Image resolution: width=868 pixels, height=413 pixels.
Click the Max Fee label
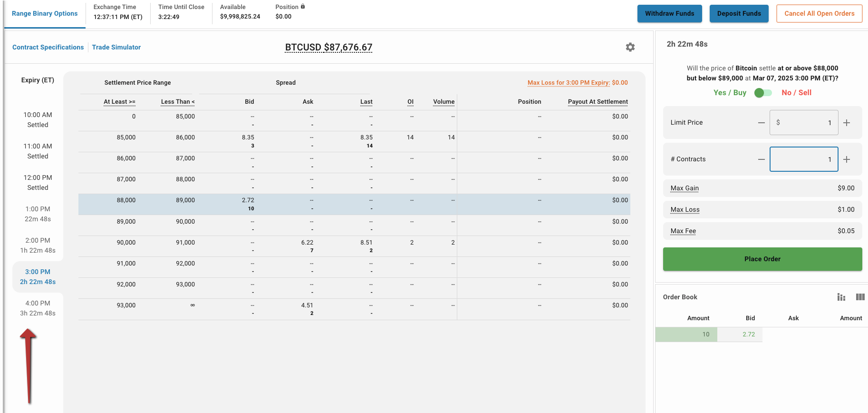[683, 231]
